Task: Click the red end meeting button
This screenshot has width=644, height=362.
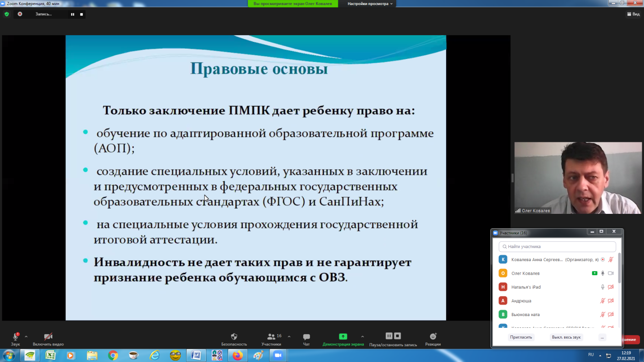Action: [630, 339]
